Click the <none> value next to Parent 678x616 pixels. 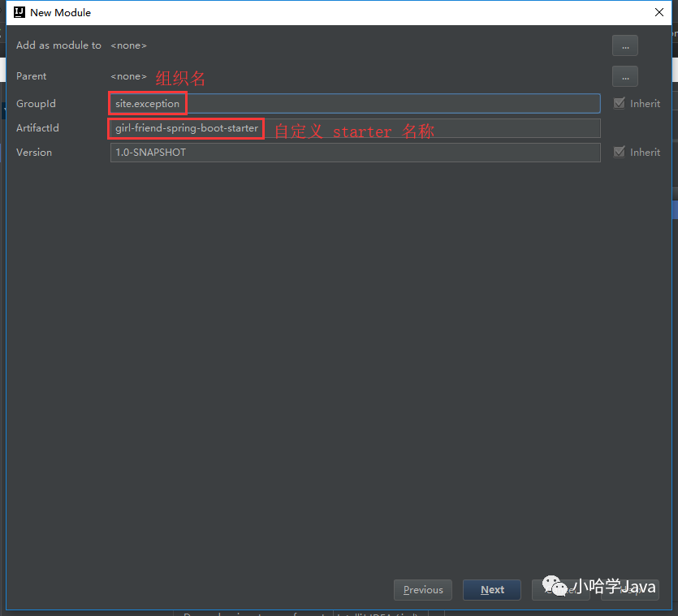(x=127, y=76)
